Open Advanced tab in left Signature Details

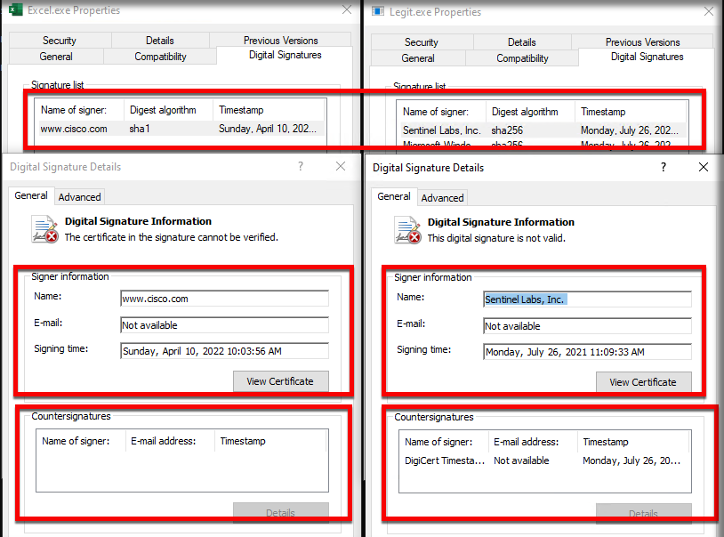[x=79, y=197]
